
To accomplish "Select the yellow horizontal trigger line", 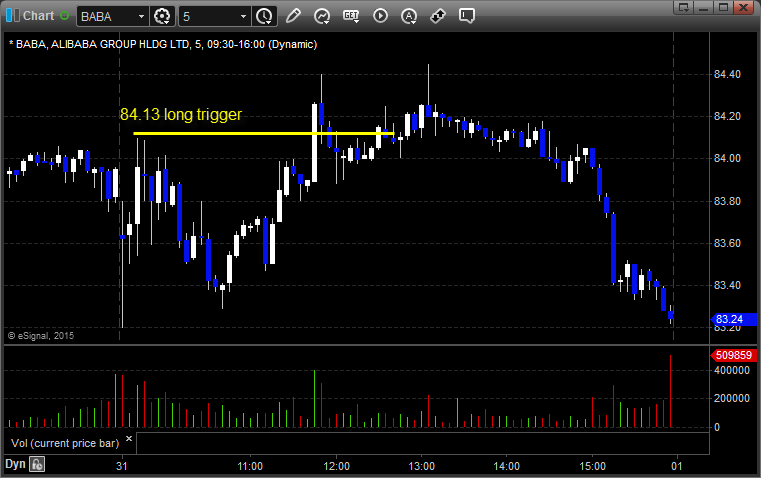I will [x=264, y=133].
